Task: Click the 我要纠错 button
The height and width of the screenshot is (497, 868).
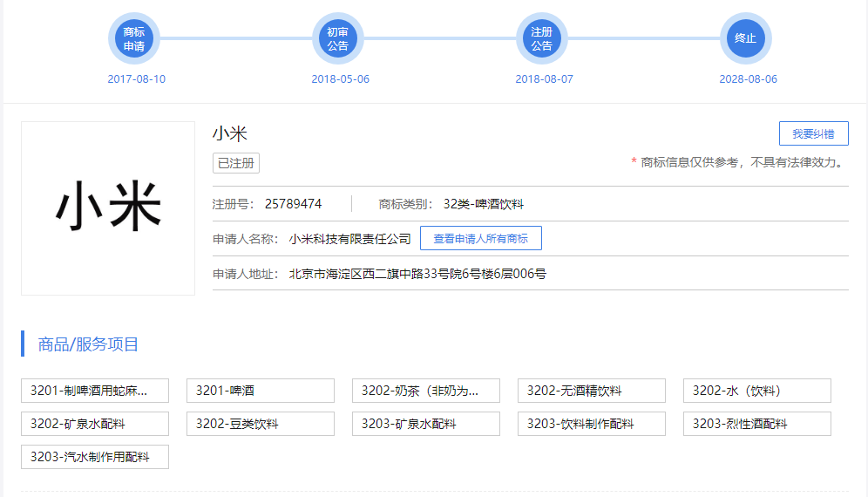Action: point(814,133)
